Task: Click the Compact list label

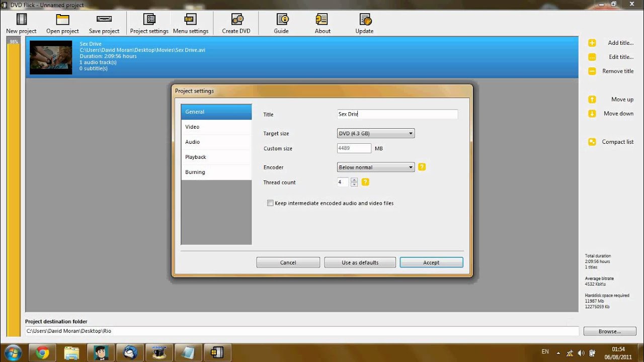Action: [x=618, y=142]
